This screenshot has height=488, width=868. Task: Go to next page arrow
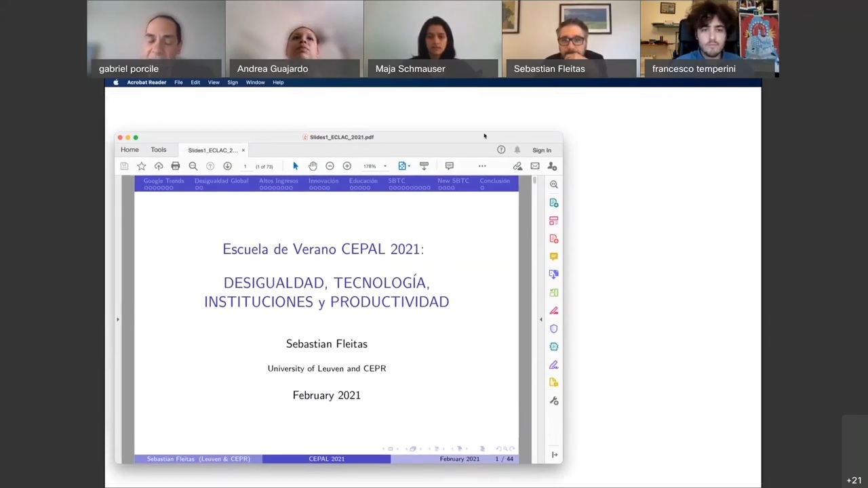227,166
